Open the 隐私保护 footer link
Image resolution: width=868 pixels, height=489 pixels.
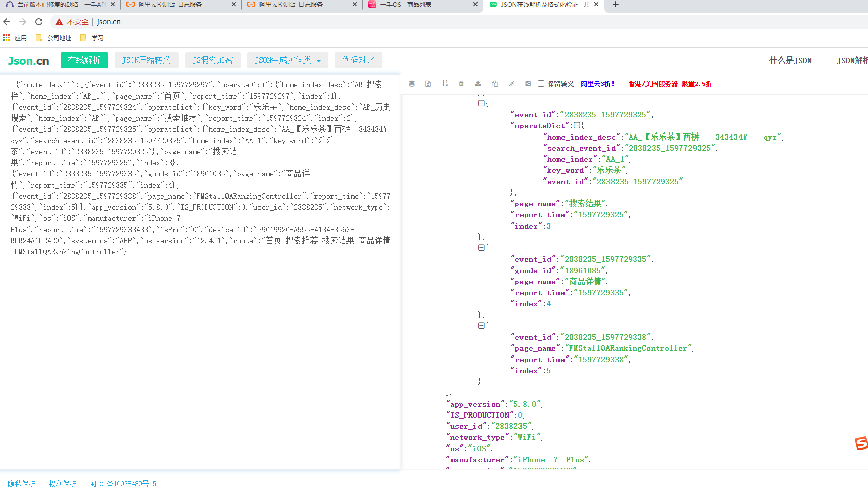click(x=22, y=484)
